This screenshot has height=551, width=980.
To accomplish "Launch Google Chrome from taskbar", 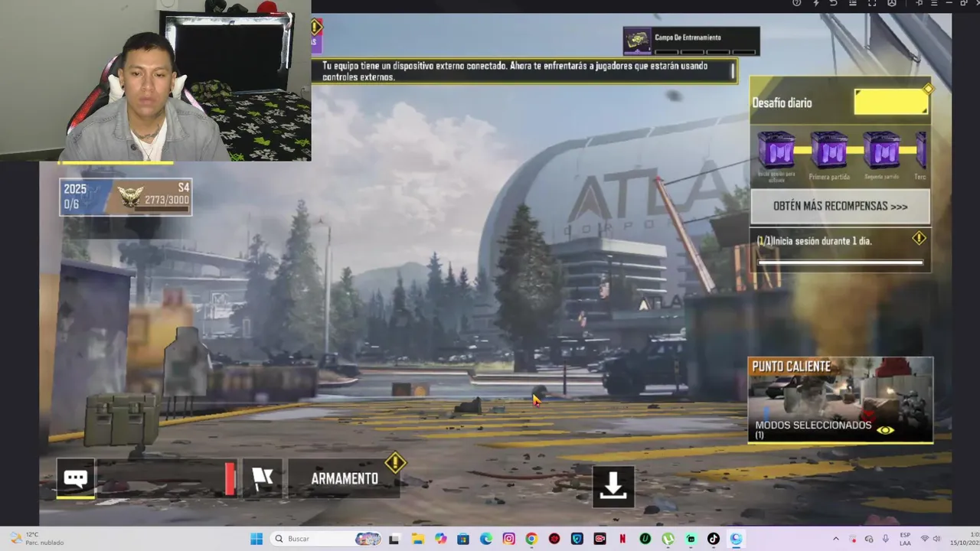I will pos(531,539).
